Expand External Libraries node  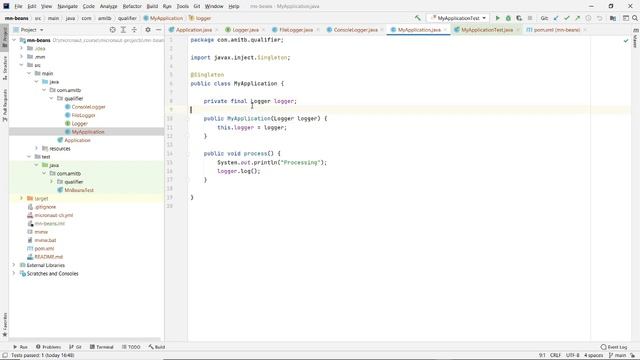[x=14, y=265]
